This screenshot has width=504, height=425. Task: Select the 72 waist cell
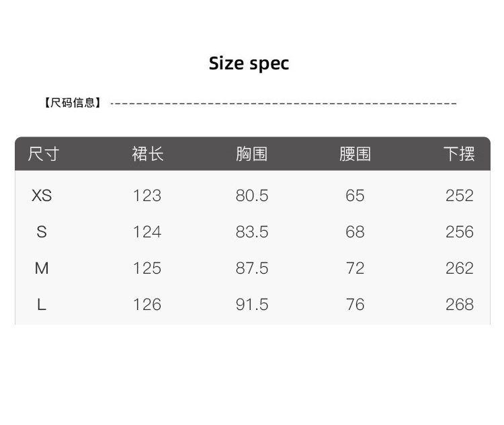355,268
